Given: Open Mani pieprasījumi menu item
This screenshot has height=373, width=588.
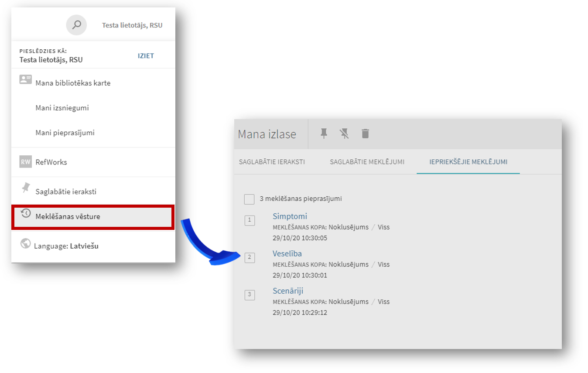Looking at the screenshot, I should tap(65, 133).
